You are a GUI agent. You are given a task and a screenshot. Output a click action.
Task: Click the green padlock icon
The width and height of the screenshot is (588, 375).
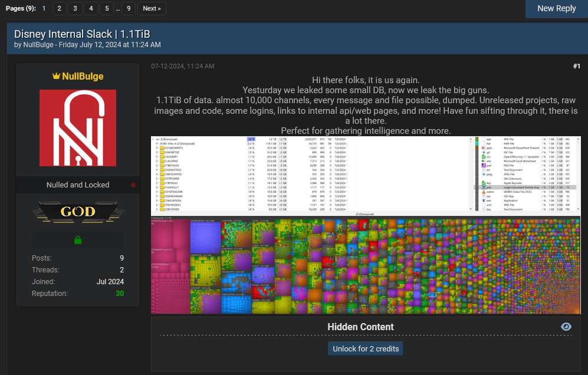tap(78, 240)
